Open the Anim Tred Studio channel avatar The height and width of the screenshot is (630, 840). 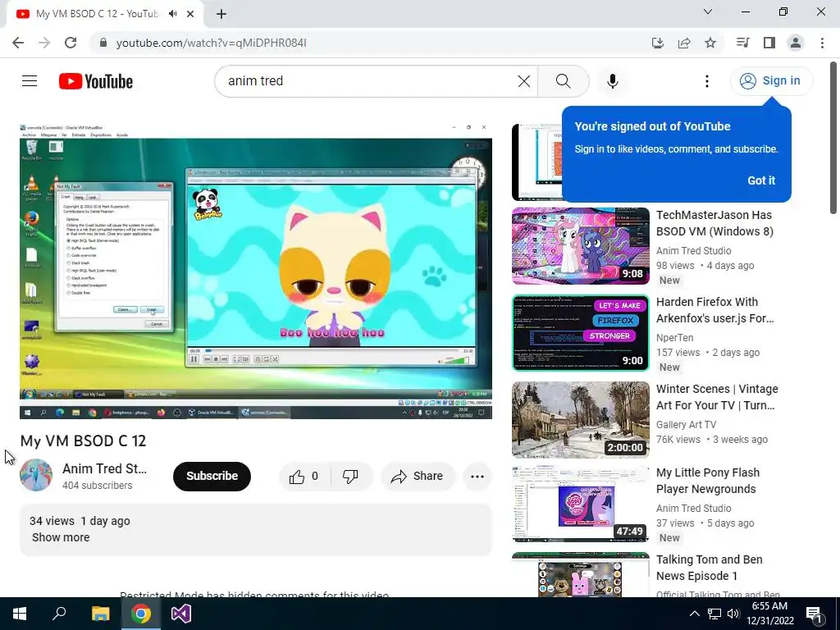(x=36, y=475)
